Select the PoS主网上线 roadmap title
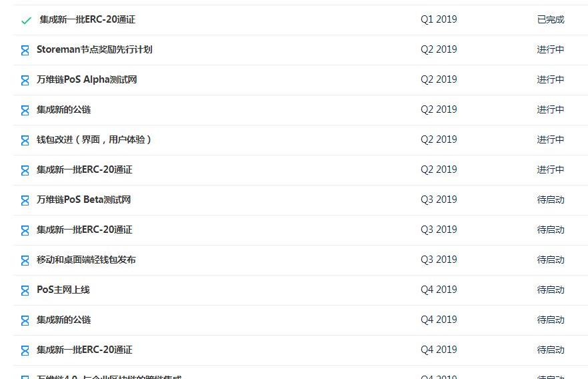588x379 pixels. coord(63,290)
